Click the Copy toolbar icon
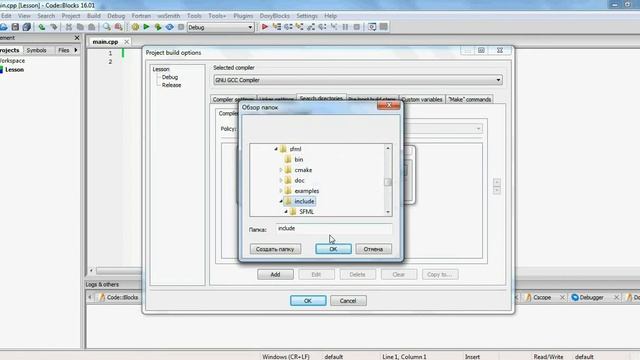Screen dimensions: 640x360 (x=80, y=27)
